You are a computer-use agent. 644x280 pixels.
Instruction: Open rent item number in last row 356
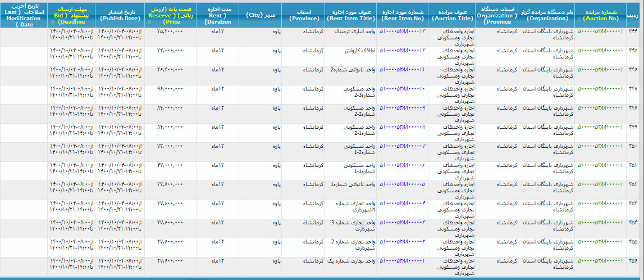pyautogui.click(x=403, y=260)
